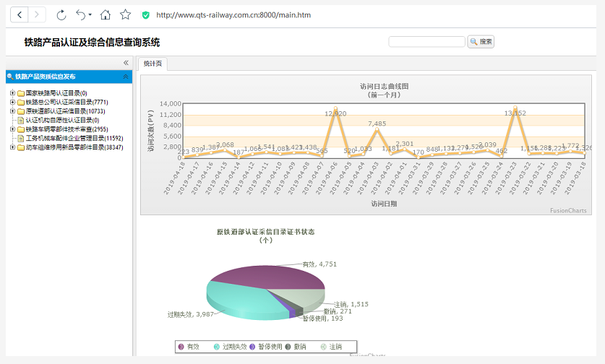Click the violet 暂停使用 legend marker
Screen dimensions: 605x364
click(252, 347)
